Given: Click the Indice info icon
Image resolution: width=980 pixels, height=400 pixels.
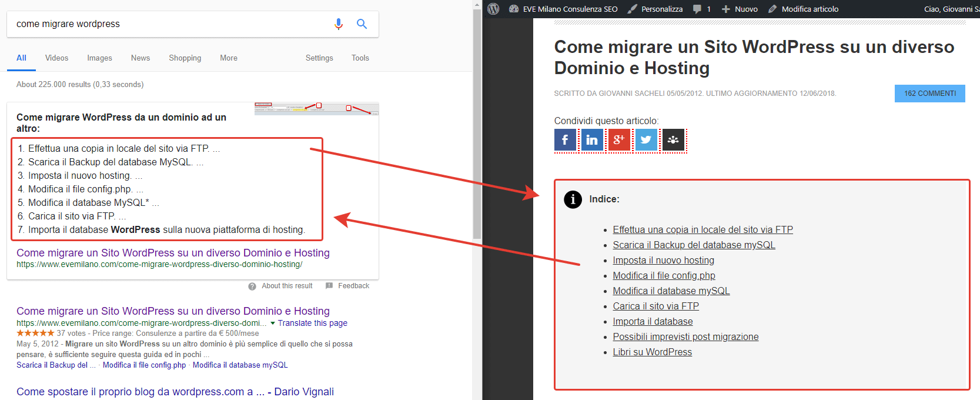Looking at the screenshot, I should click(573, 199).
